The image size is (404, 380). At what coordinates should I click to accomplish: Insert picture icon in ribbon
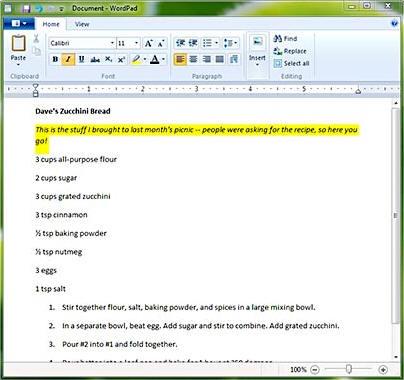(x=257, y=42)
